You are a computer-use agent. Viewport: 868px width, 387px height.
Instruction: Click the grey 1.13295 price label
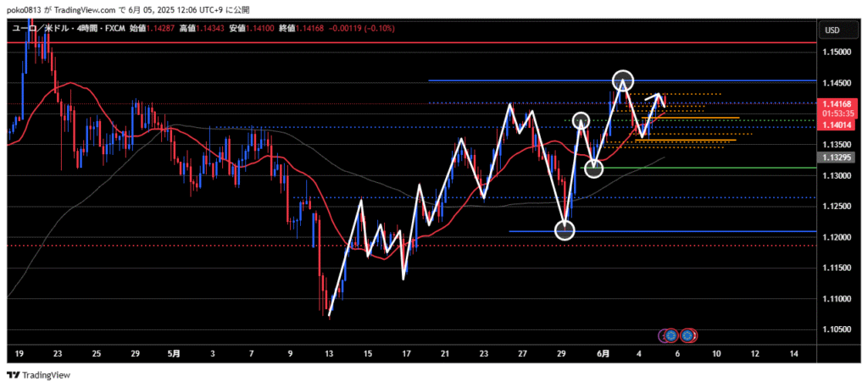click(x=837, y=158)
